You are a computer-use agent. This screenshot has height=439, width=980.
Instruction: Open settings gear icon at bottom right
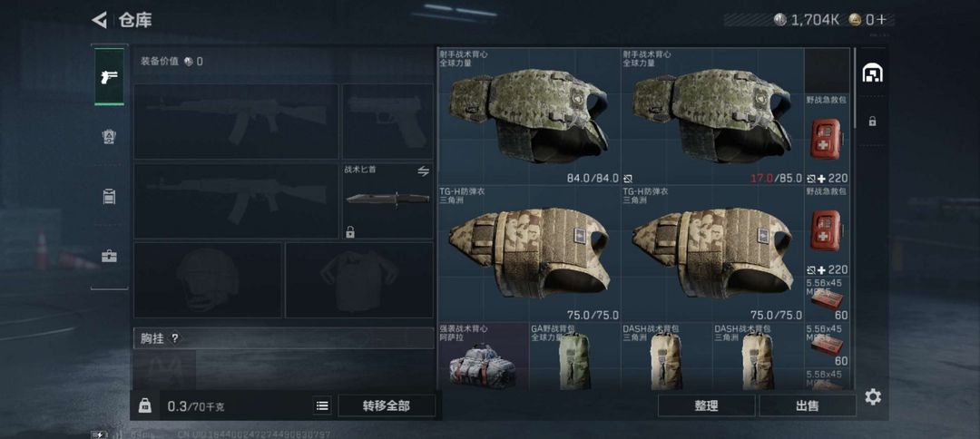pos(873,396)
